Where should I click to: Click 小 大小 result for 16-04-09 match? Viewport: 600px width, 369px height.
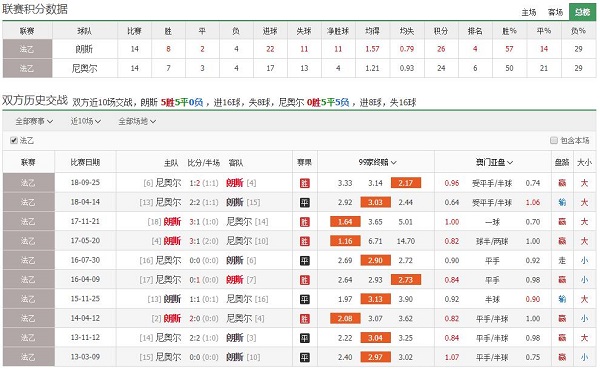click(584, 280)
